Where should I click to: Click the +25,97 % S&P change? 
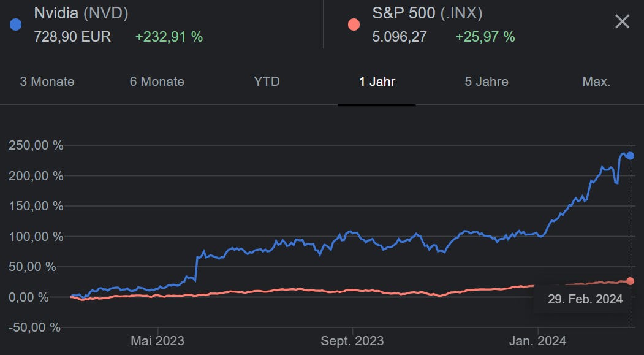point(485,37)
